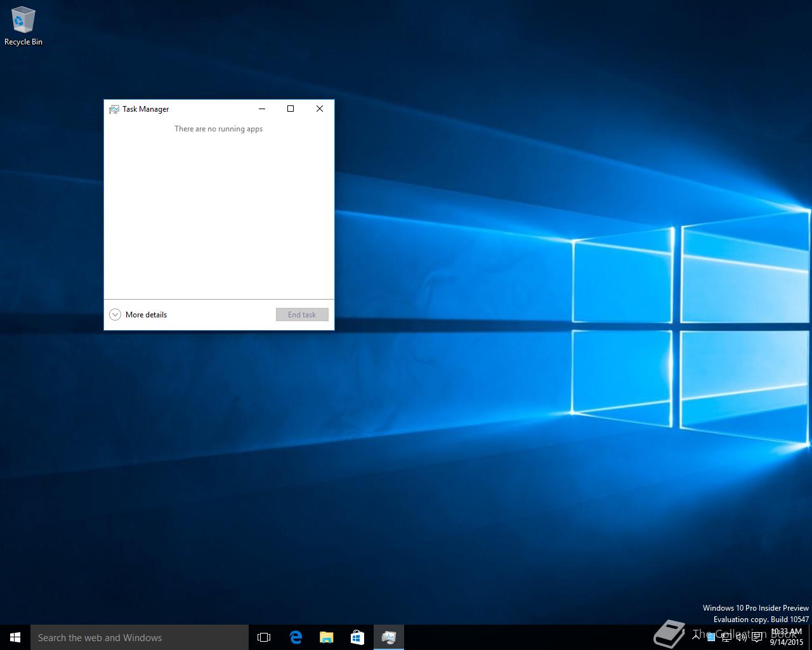Open File Explorer from the taskbar
Image resolution: width=812 pixels, height=650 pixels.
point(326,637)
